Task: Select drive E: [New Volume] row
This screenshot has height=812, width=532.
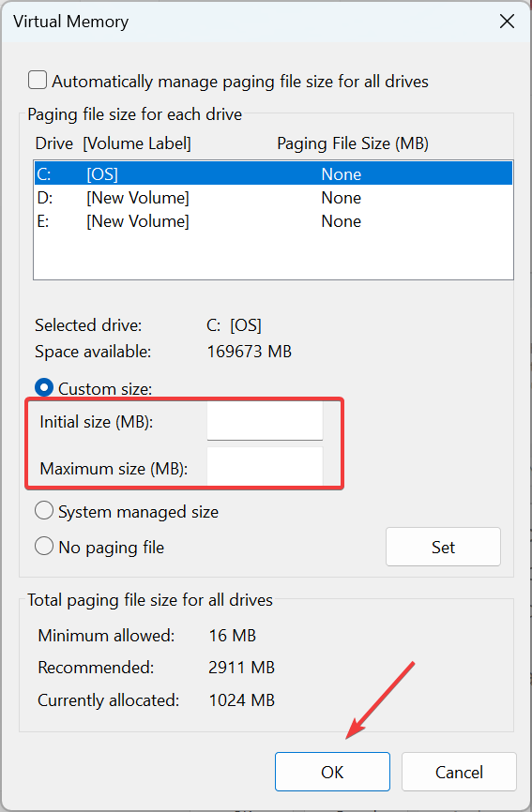Action: tap(273, 221)
